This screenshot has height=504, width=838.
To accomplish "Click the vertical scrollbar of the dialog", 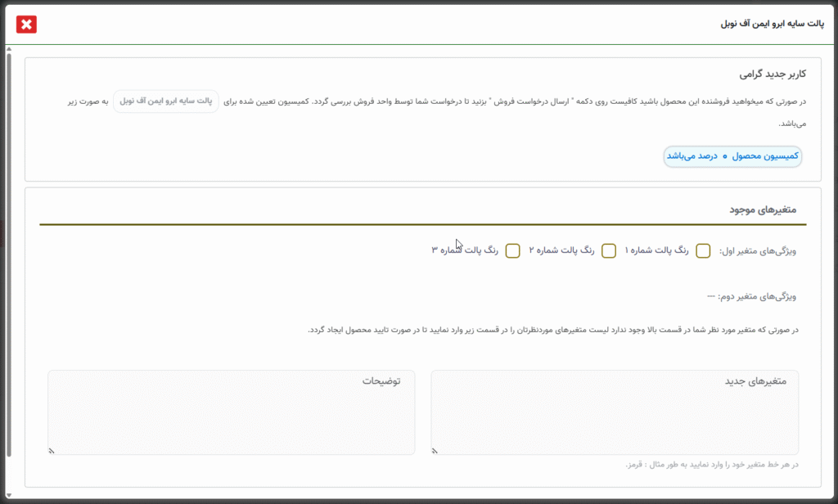I will click(x=9, y=245).
